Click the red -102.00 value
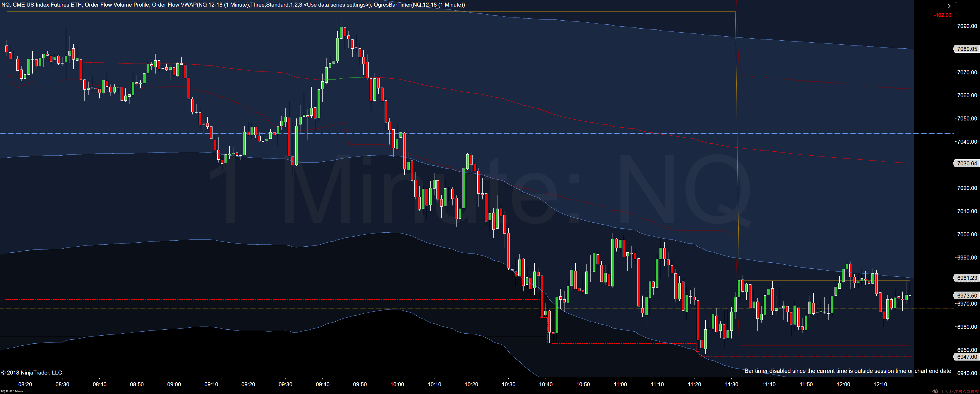Screen dimensions: 980x394 942,15
